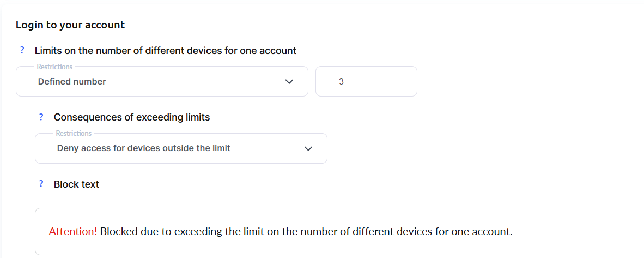
Task: Open the Deny access for devices dropdown
Action: (180, 148)
